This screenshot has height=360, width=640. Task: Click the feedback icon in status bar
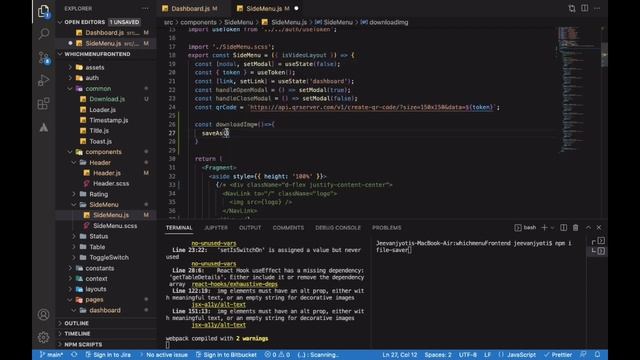click(x=583, y=354)
